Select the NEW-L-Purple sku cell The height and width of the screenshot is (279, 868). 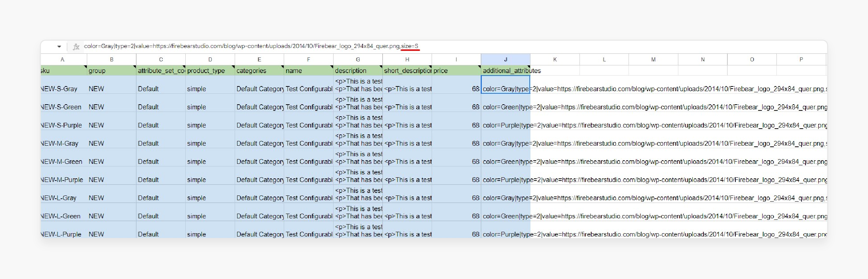tap(64, 230)
